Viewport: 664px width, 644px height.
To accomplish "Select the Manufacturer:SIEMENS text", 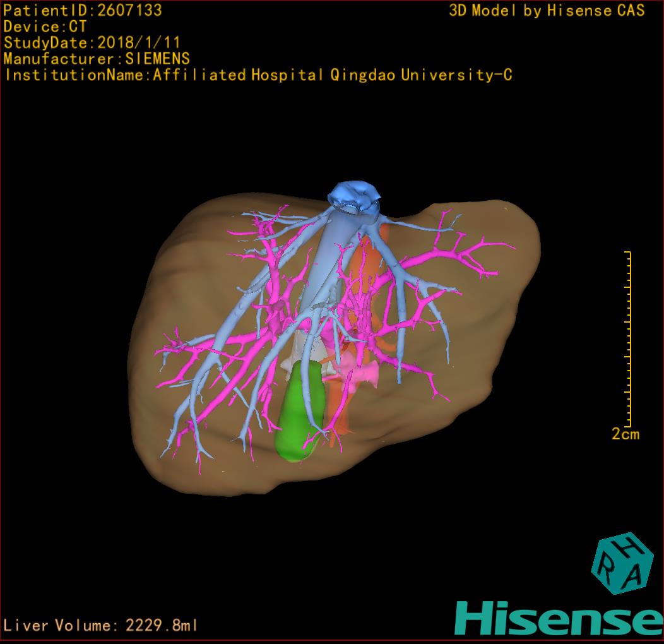I will point(97,59).
